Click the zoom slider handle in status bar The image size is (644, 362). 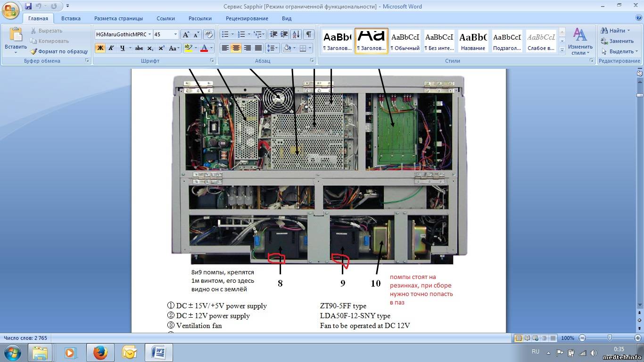pyautogui.click(x=610, y=338)
